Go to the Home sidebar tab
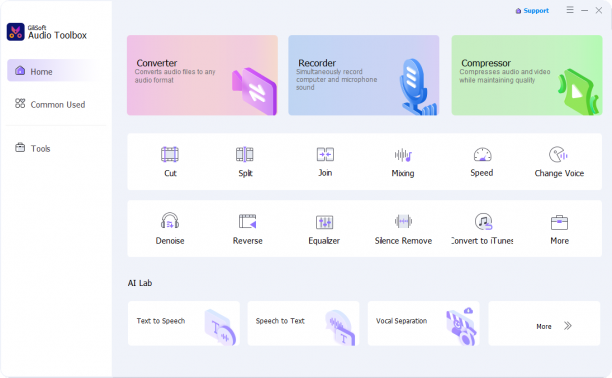The image size is (612, 378). pyautogui.click(x=54, y=71)
